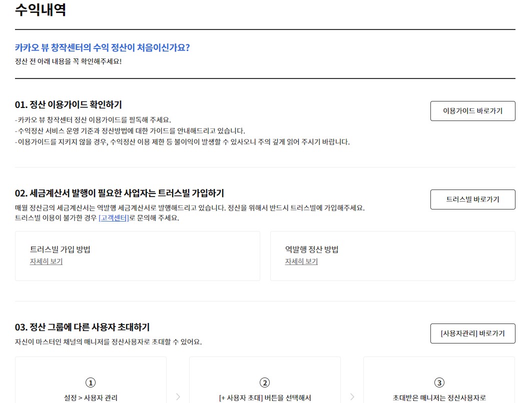Image resolution: width=532 pixels, height=403 pixels.
Task: Click the line starting 수익정산 서비스 운영 기준
Action: pos(130,131)
